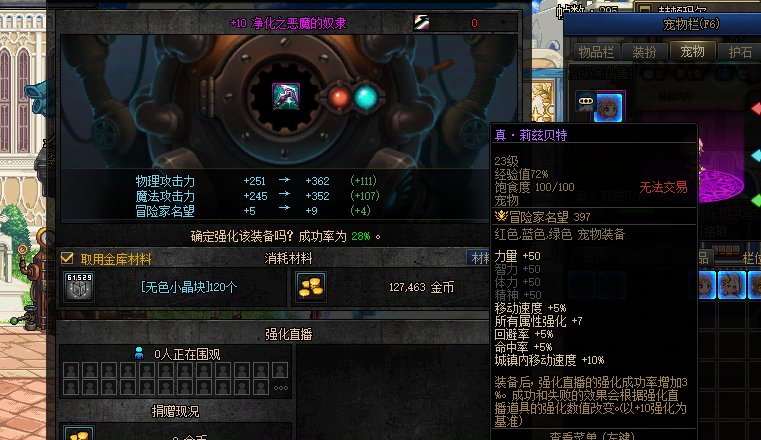The height and width of the screenshot is (440, 761).
Task: Click the 无色小晶块 crystal material icon
Action: click(x=79, y=286)
